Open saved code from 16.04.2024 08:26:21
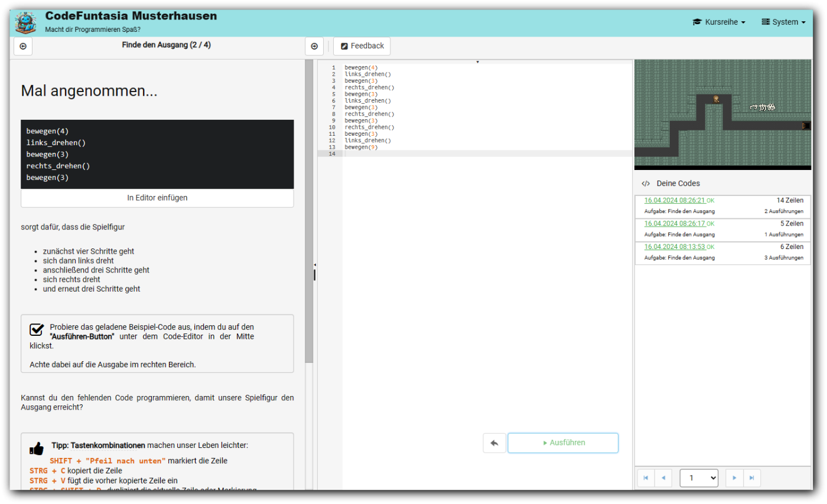Image resolution: width=827 pixels, height=504 pixels. pyautogui.click(x=674, y=200)
